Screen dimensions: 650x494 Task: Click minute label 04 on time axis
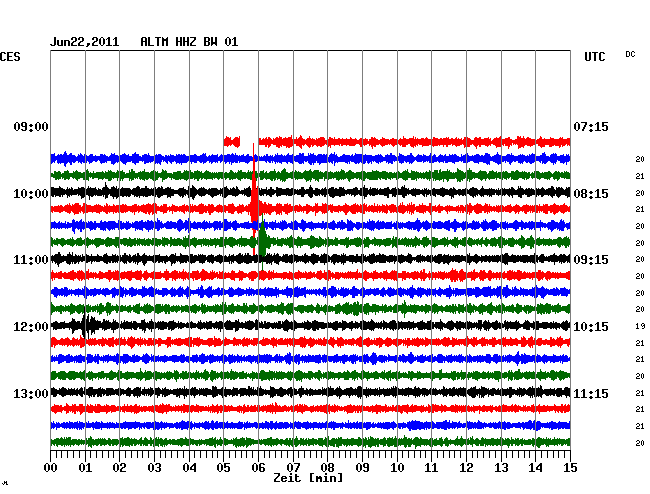point(189,467)
